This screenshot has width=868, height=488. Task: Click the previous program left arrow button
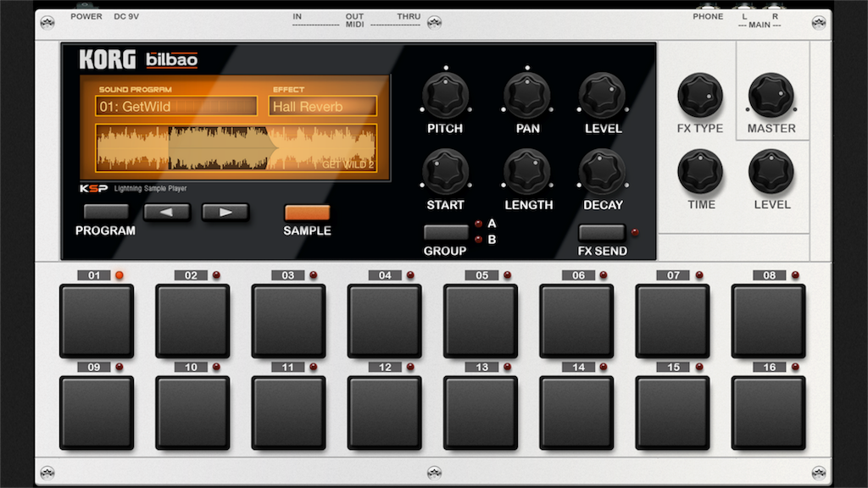(167, 212)
